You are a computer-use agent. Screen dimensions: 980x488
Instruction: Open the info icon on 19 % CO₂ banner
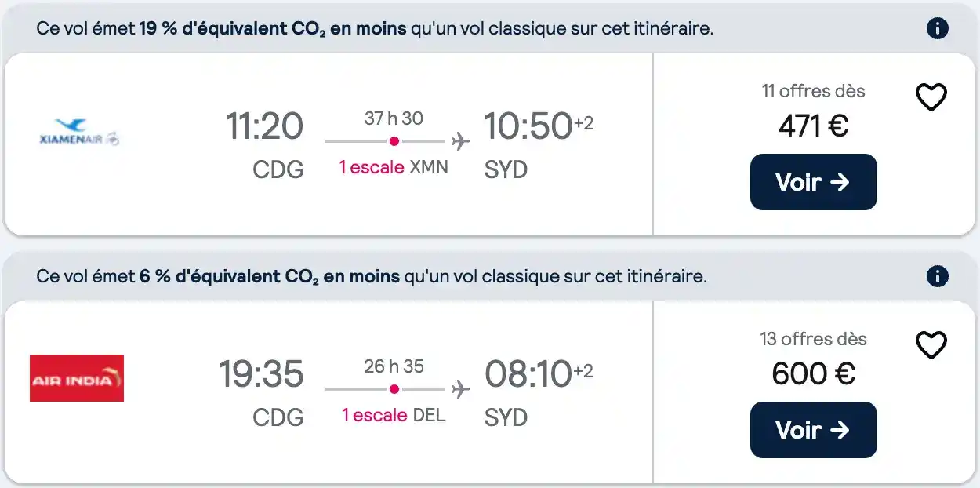tap(937, 29)
